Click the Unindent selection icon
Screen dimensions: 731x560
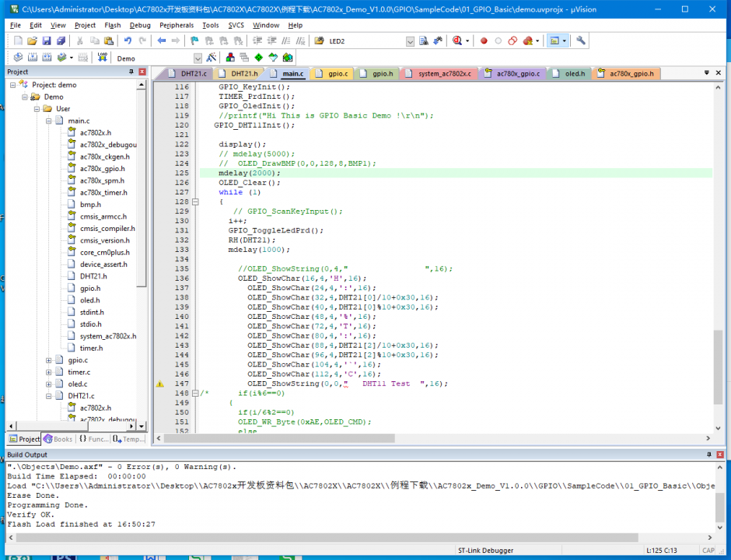coord(272,41)
